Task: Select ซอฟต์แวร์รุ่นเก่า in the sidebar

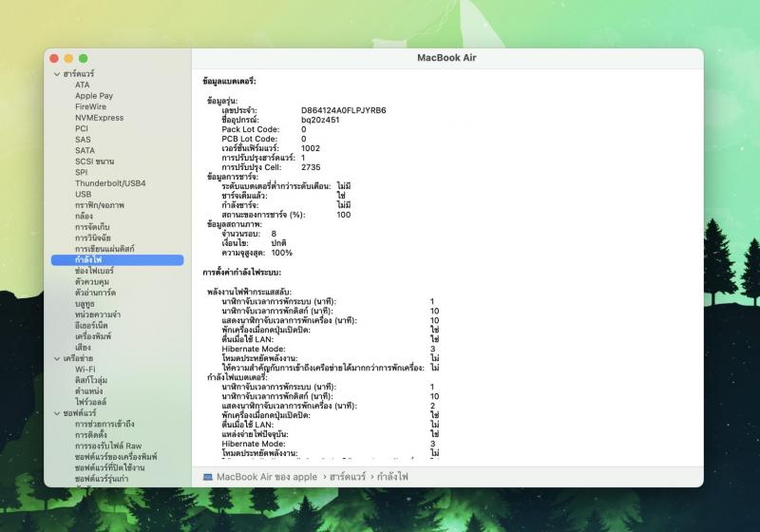Action: tap(102, 479)
